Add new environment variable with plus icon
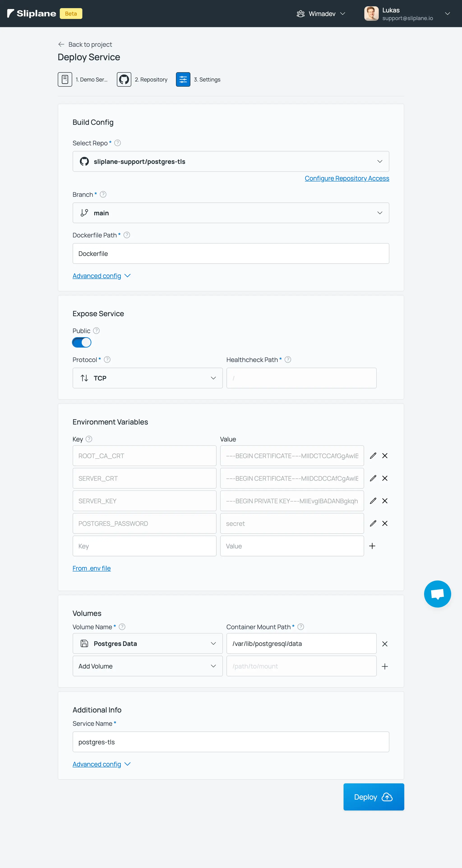Image resolution: width=462 pixels, height=868 pixels. click(x=372, y=546)
